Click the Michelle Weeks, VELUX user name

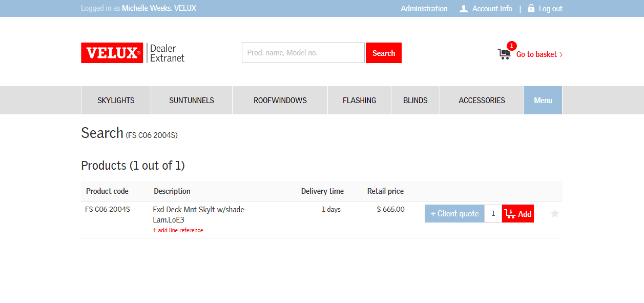pos(159,8)
